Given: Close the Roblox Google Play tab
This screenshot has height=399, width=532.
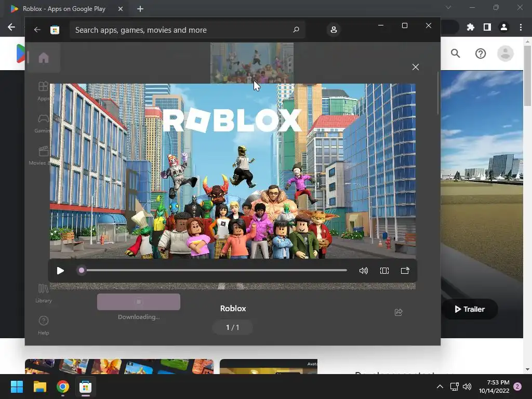Looking at the screenshot, I should [121, 9].
